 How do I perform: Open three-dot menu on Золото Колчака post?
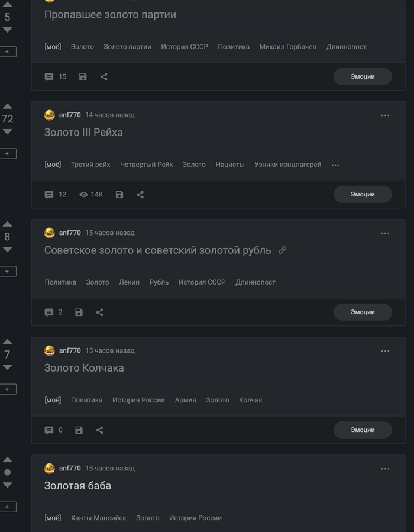[x=385, y=351]
